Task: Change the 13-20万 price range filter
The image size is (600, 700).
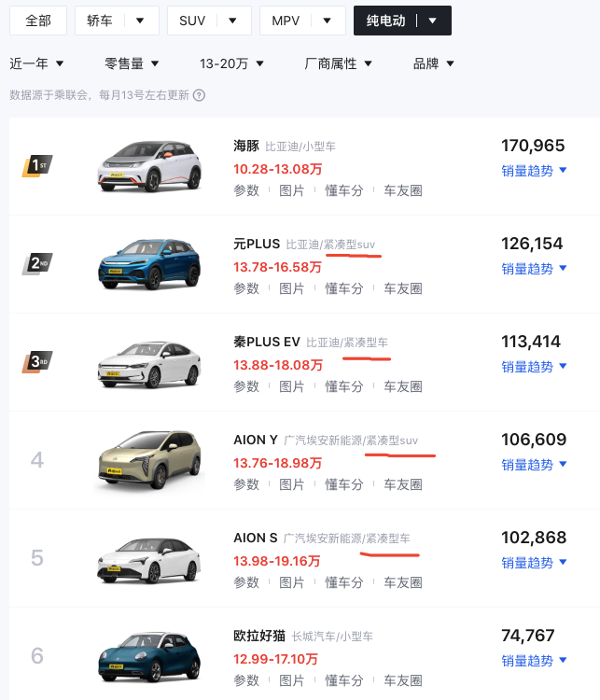Action: [231, 63]
